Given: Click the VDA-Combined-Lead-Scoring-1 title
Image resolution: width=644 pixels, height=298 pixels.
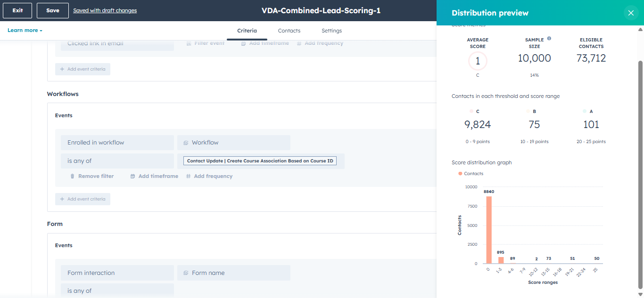Looking at the screenshot, I should 321,10.
